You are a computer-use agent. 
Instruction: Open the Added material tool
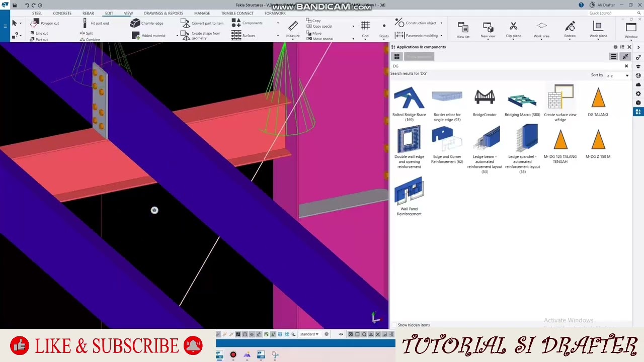pos(149,36)
